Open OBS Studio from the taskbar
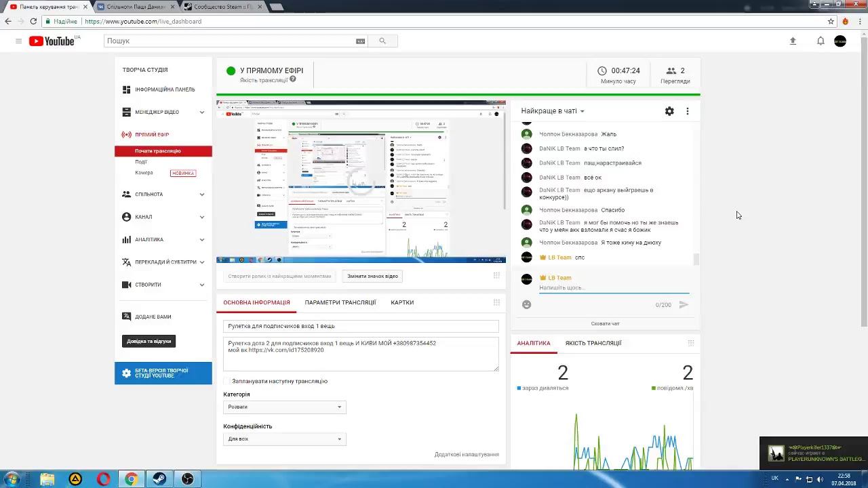The width and height of the screenshot is (868, 488). click(x=188, y=479)
